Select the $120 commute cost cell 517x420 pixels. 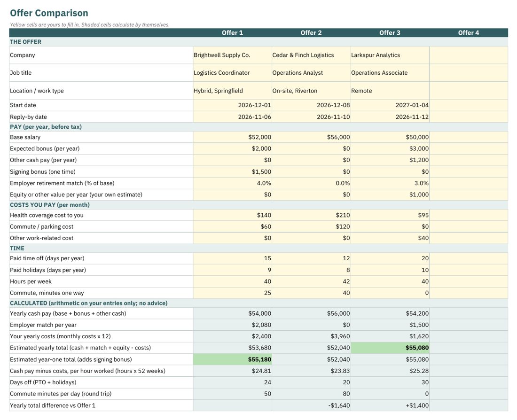pos(311,226)
